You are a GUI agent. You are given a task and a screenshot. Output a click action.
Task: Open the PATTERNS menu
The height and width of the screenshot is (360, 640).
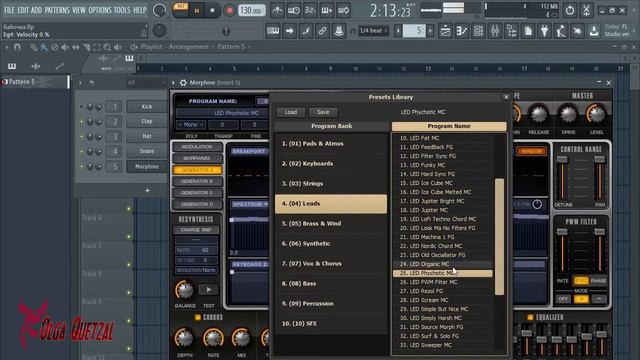57,10
